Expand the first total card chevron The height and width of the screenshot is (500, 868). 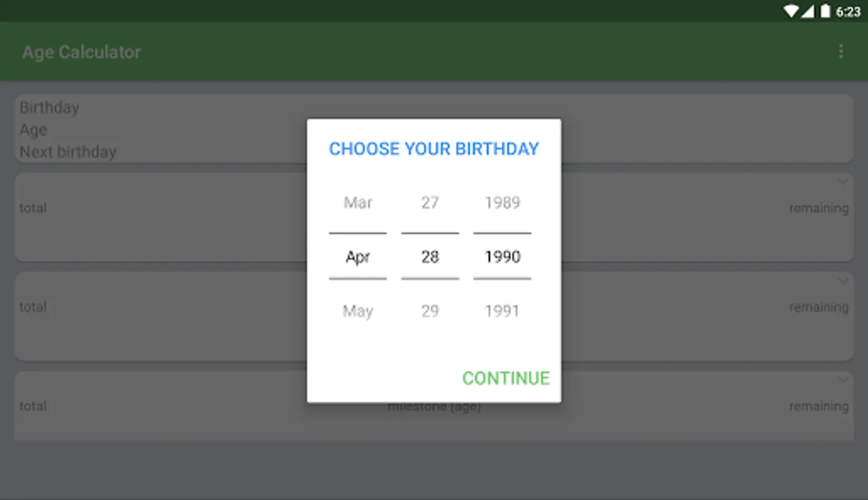(x=843, y=182)
